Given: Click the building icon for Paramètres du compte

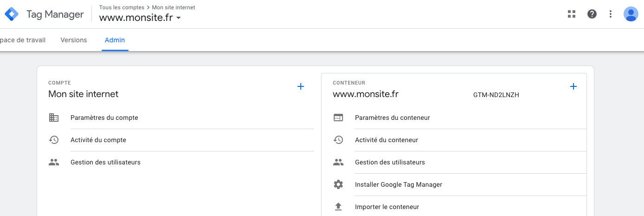Looking at the screenshot, I should (x=54, y=118).
